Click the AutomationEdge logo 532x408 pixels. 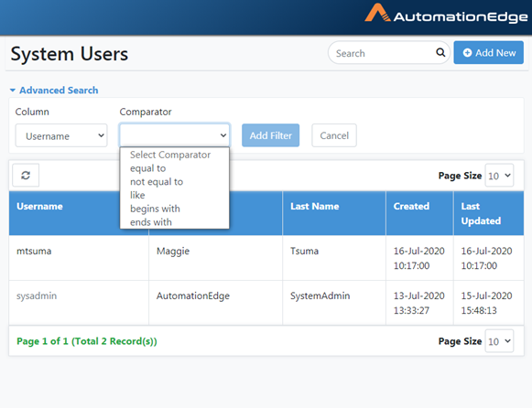point(446,14)
